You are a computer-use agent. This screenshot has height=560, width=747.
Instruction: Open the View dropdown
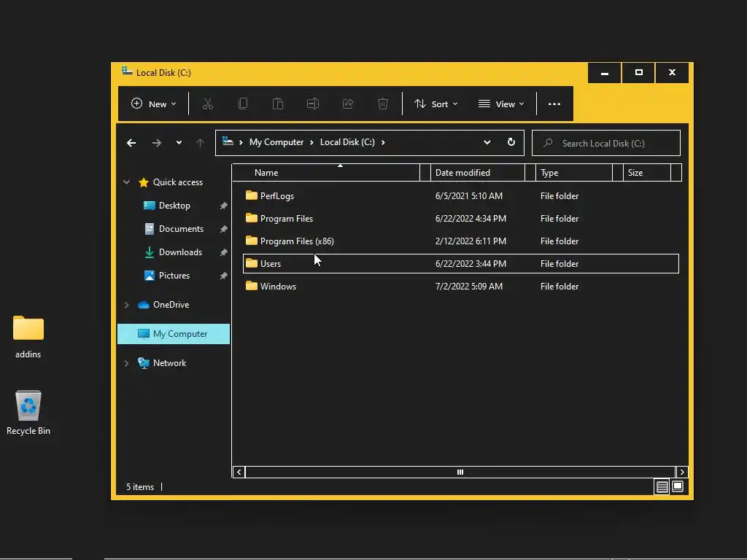(x=501, y=104)
